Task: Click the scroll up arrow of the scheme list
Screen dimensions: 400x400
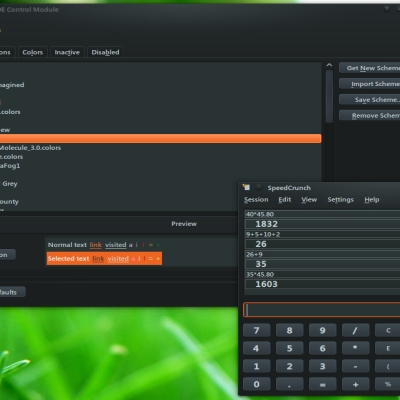Action: click(x=329, y=65)
